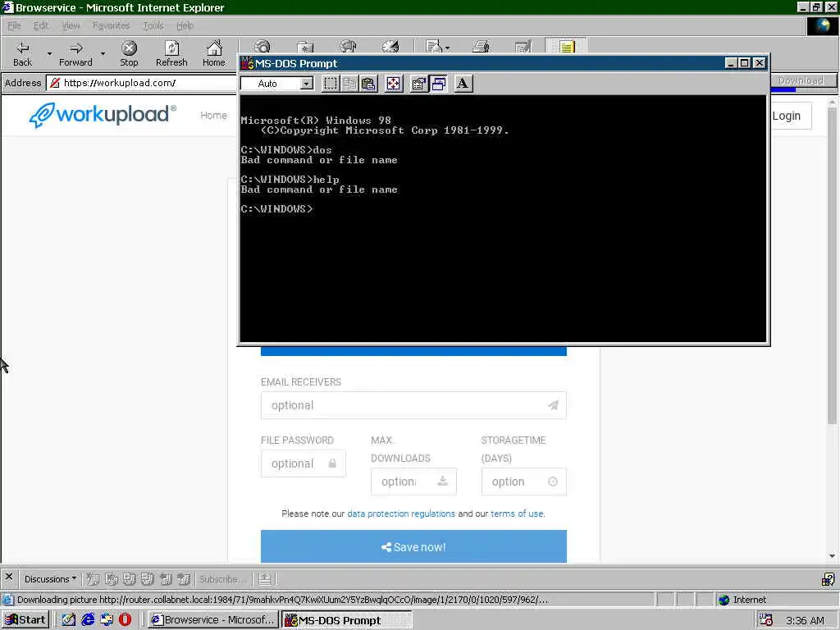Image resolution: width=840 pixels, height=630 pixels.
Task: Open the Search pane icon in IE toolbar
Action: click(x=262, y=47)
